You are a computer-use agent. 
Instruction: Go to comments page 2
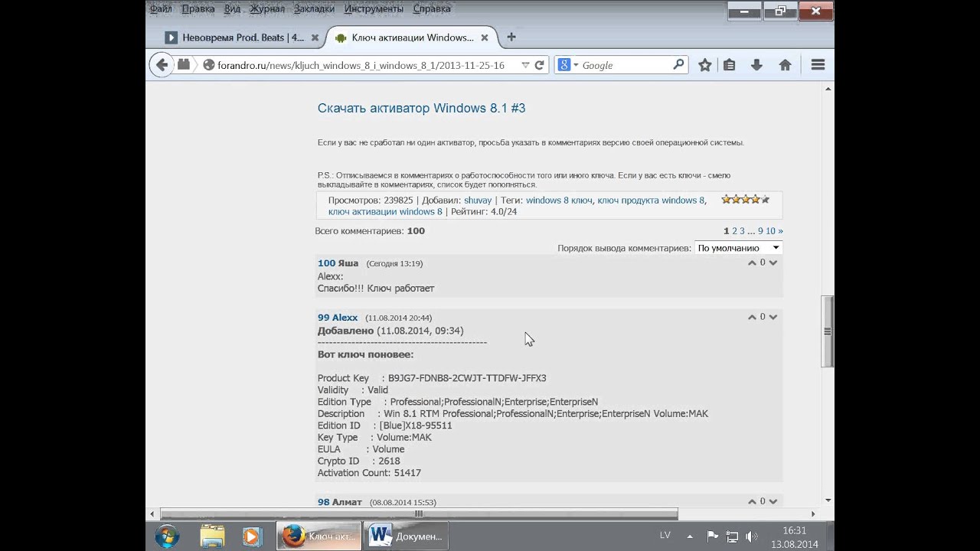734,230
